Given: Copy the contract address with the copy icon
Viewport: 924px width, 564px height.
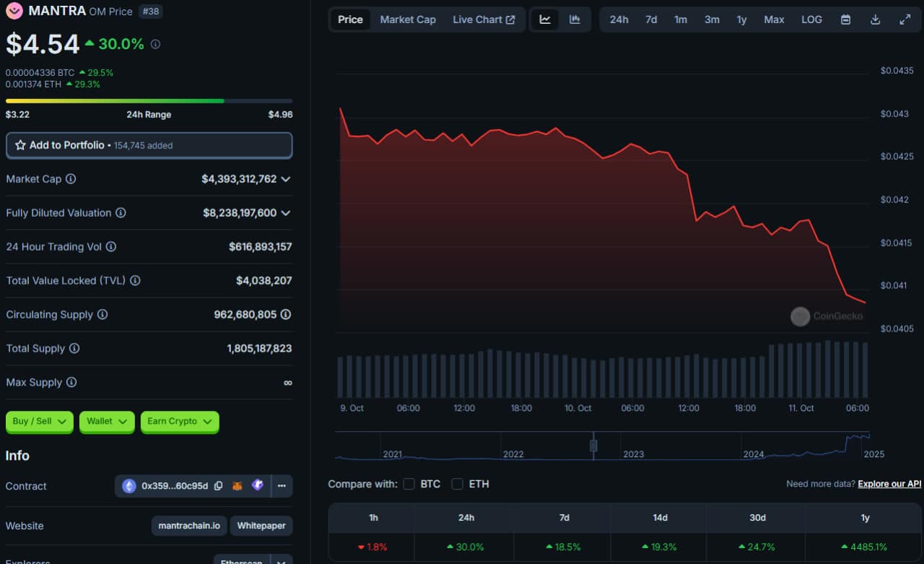Looking at the screenshot, I should (218, 486).
